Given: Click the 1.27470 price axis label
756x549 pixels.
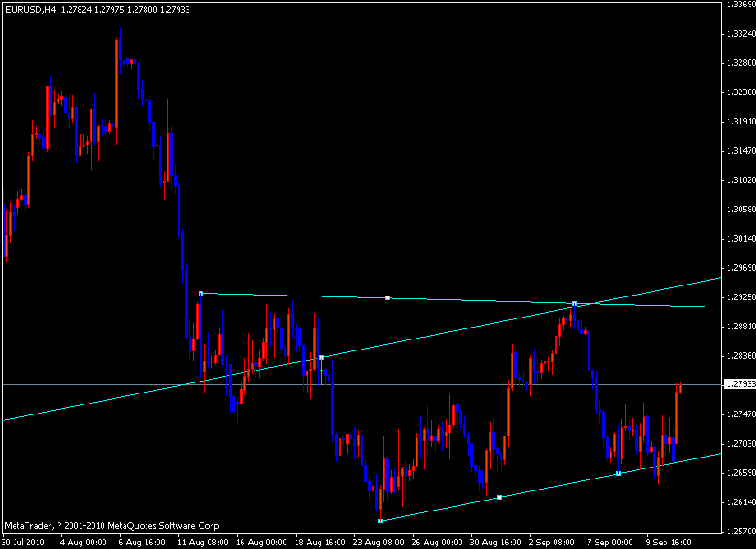Looking at the screenshot, I should click(740, 414).
